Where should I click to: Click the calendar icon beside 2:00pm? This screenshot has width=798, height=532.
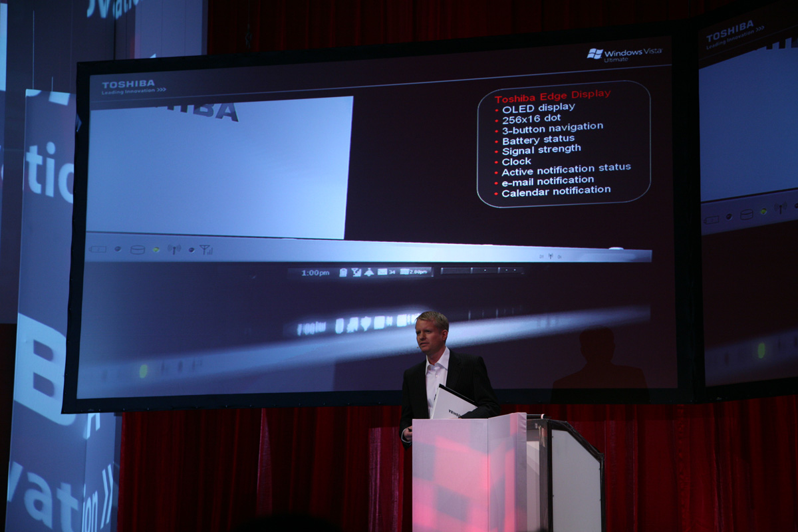pyautogui.click(x=404, y=272)
